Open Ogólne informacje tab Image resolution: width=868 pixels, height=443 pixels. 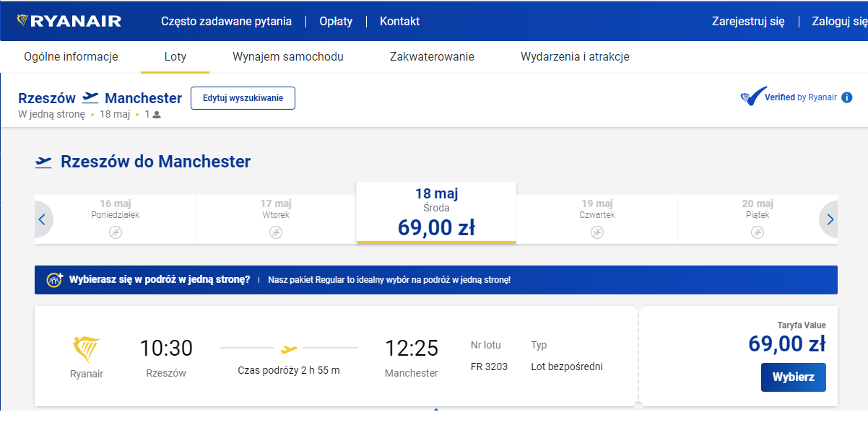tap(71, 57)
